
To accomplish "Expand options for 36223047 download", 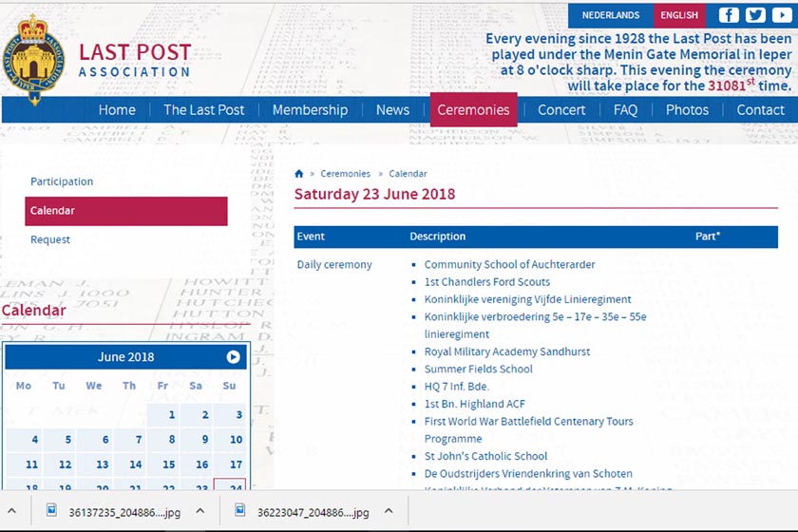I will click(x=389, y=510).
